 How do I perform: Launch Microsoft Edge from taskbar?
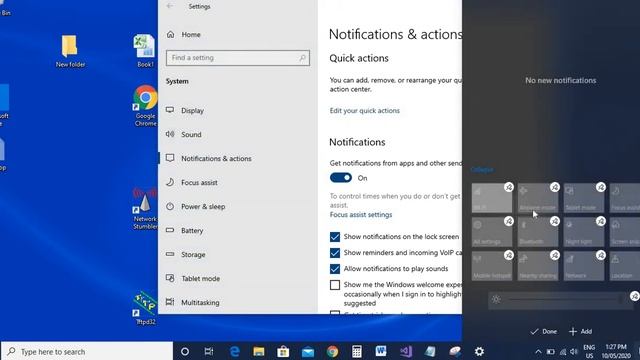coord(234,351)
